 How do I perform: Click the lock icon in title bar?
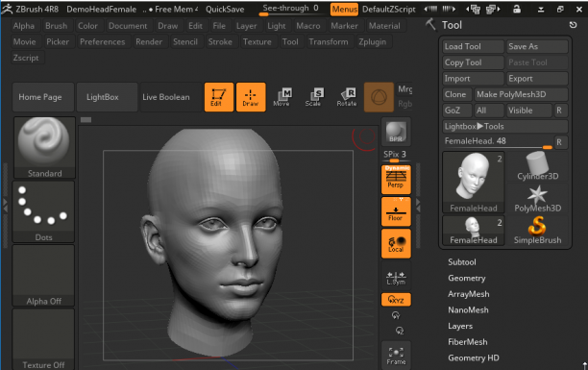517,9
